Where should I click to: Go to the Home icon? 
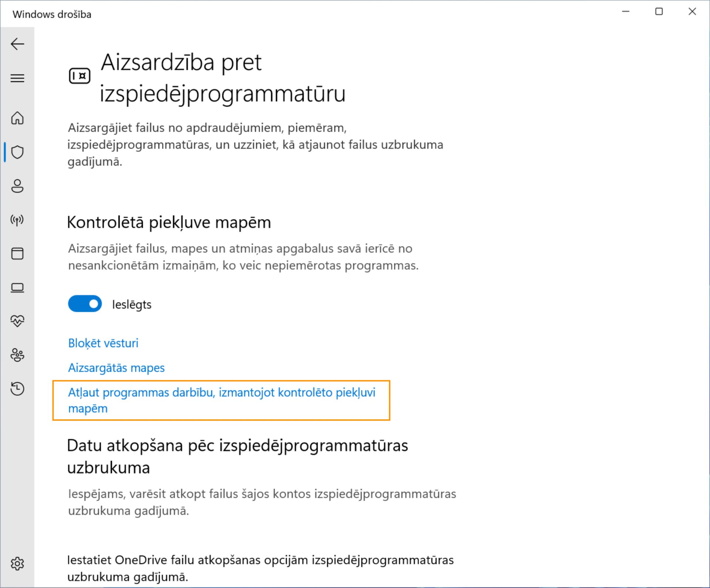click(17, 118)
